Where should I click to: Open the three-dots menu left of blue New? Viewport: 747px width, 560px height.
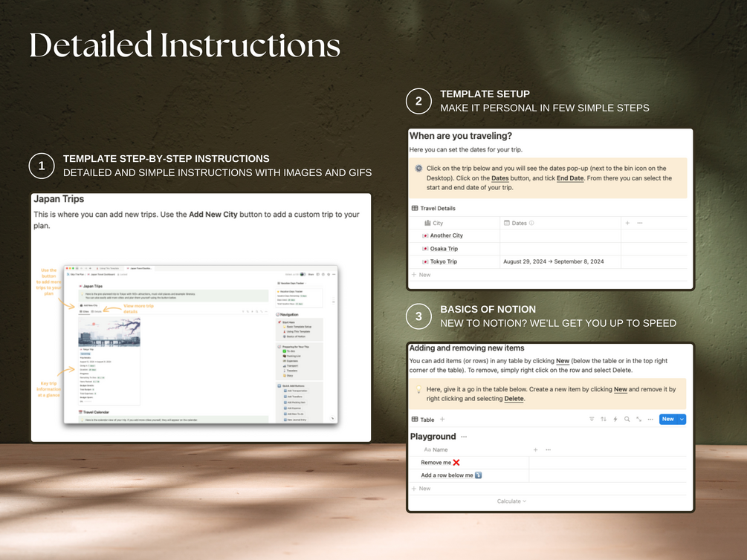pos(650,419)
